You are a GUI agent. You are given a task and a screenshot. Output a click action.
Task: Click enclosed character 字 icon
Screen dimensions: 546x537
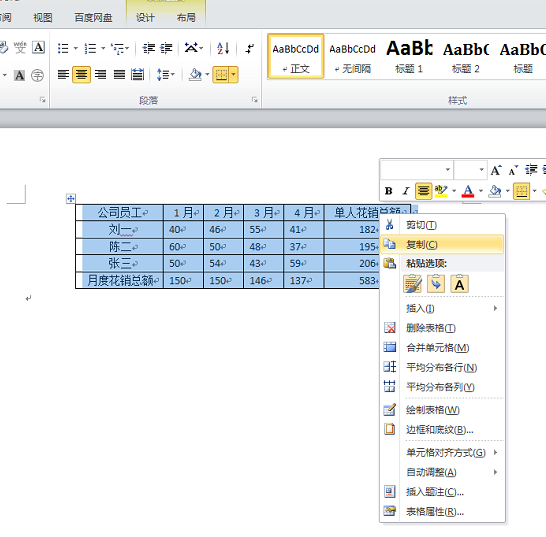pos(37,75)
